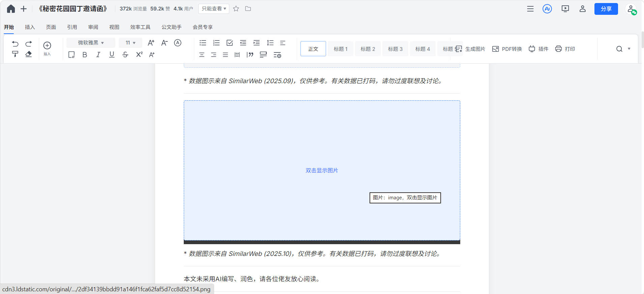Start presentation mode icon
Viewport: 644px width, 294px height.
[x=565, y=9]
